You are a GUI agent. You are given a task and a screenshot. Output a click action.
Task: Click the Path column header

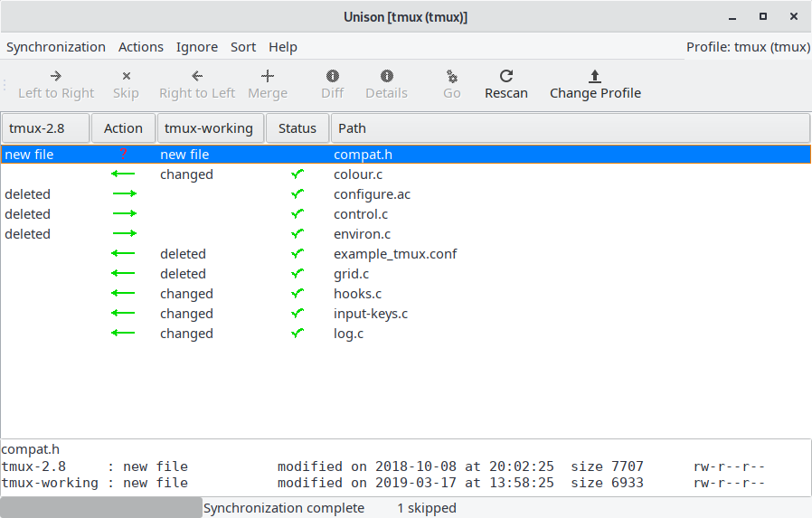[571, 128]
